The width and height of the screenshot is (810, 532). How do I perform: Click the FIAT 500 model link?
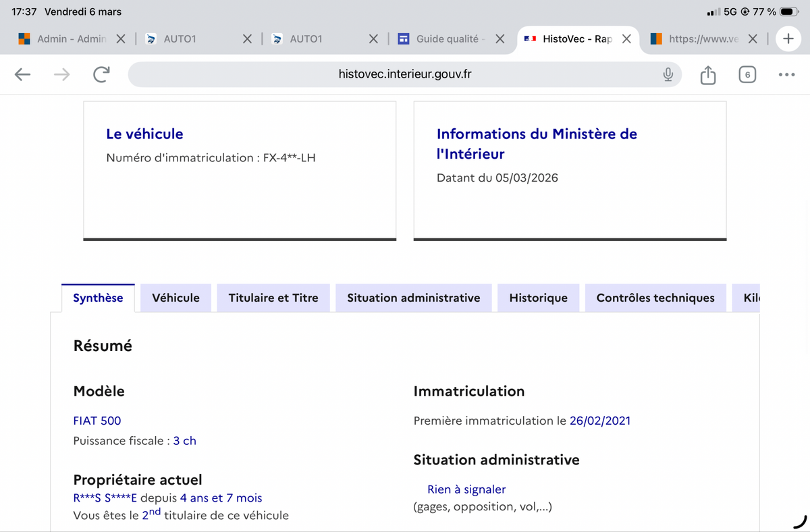97,421
